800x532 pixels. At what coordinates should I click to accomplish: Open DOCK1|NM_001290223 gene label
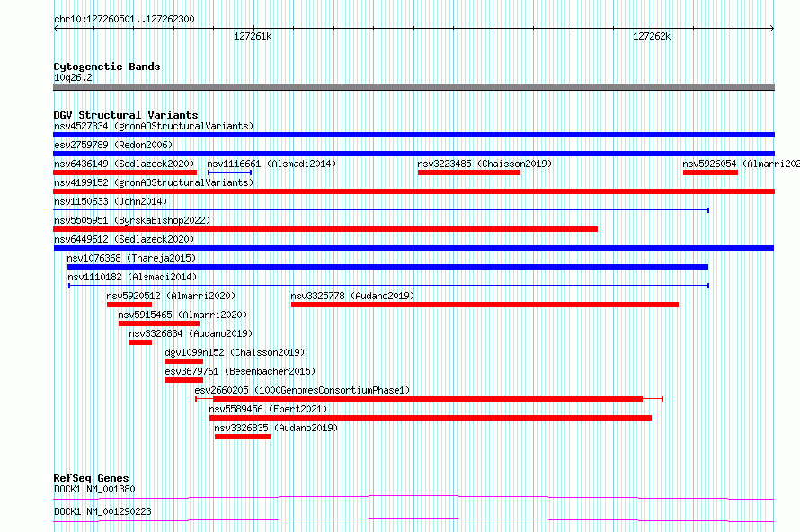point(102,511)
